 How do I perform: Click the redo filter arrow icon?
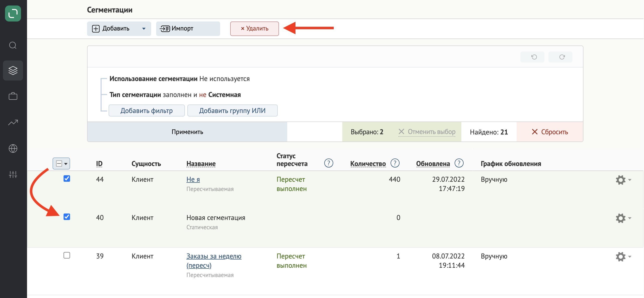coord(560,57)
